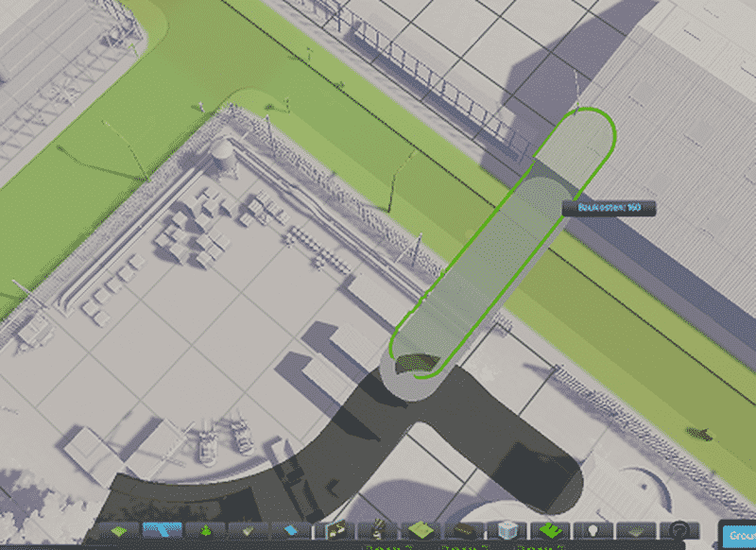
Task: Click the blue water tool icon
Action: [292, 532]
